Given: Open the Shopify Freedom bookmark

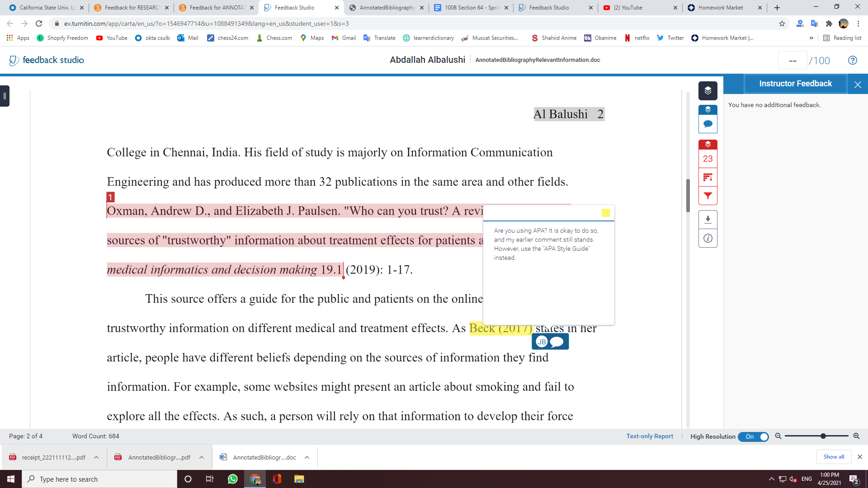Looking at the screenshot, I should click(62, 38).
